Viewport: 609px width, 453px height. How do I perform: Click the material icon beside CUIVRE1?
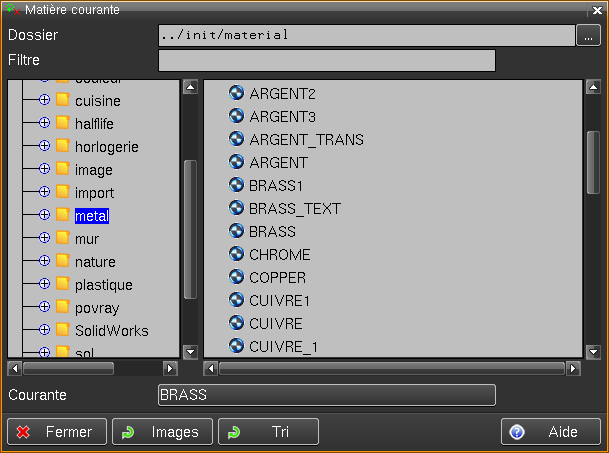(237, 300)
